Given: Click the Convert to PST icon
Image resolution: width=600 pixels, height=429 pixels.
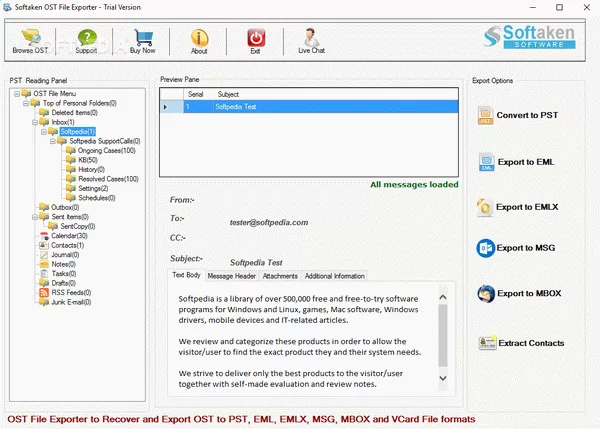Looking at the screenshot, I should [485, 116].
